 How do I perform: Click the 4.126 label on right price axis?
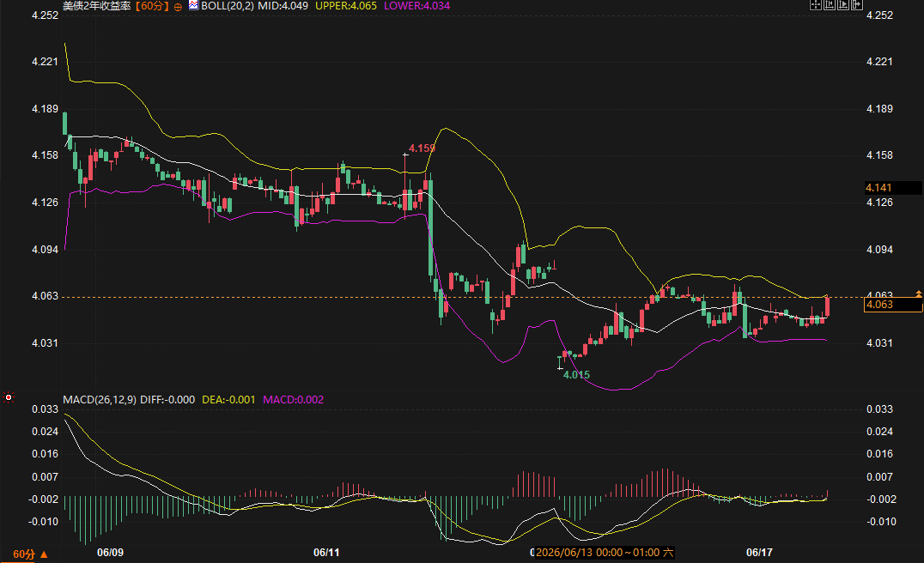click(879, 203)
